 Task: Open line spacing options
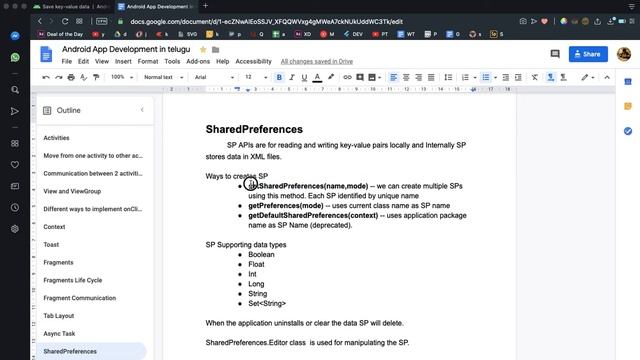click(x=448, y=77)
